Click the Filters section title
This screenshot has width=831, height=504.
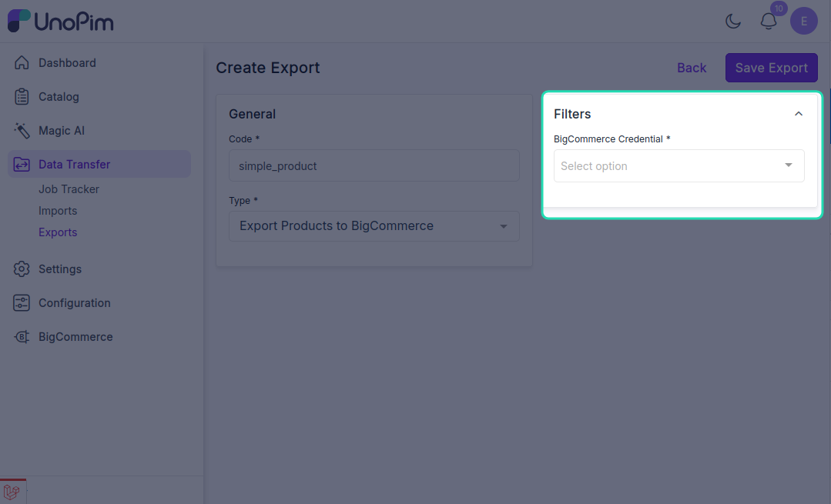tap(572, 114)
